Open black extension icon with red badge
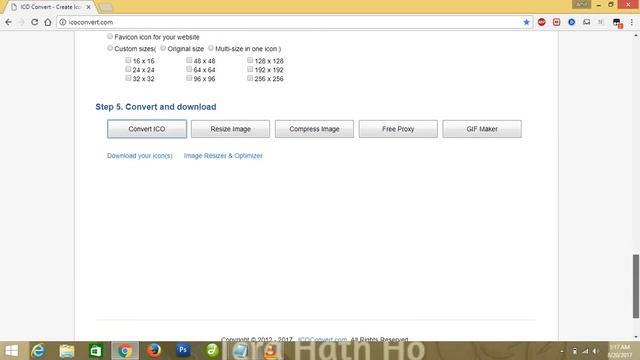The image size is (640, 360). [617, 23]
